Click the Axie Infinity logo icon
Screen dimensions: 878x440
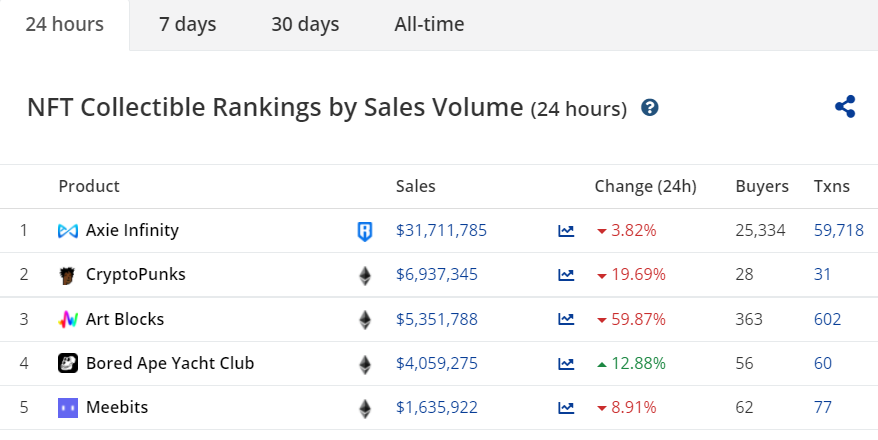point(68,231)
